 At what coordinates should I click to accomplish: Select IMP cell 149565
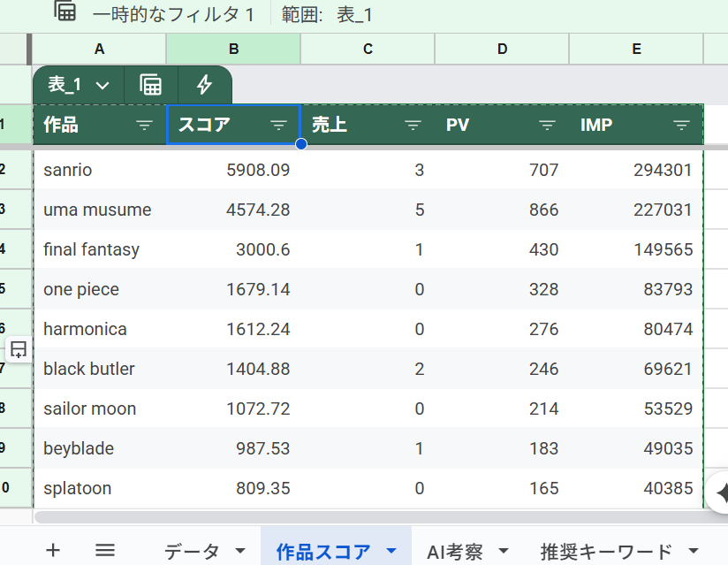point(636,249)
